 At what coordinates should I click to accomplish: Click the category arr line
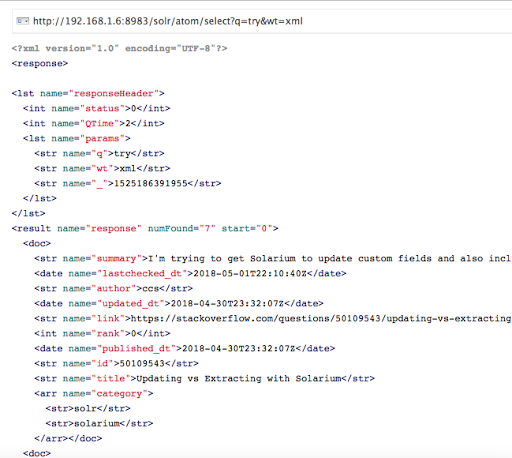pyautogui.click(x=94, y=394)
